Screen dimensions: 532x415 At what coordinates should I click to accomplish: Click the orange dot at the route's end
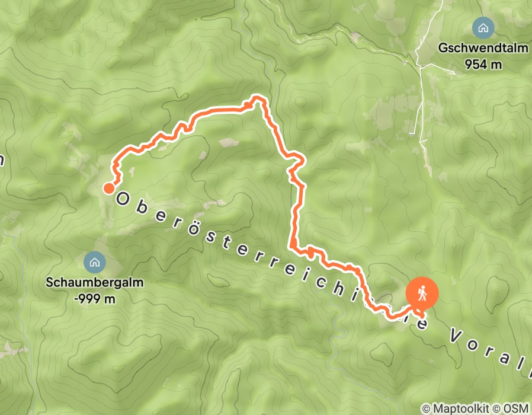tap(108, 188)
